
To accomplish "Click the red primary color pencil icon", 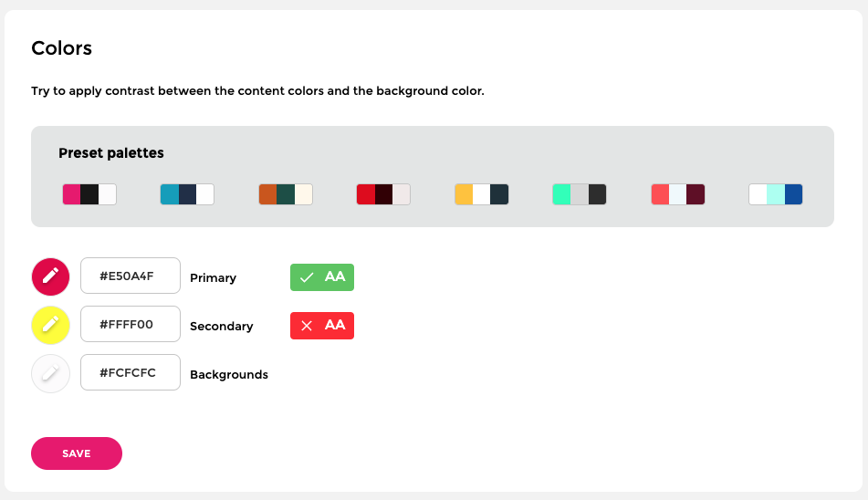I will click(51, 276).
